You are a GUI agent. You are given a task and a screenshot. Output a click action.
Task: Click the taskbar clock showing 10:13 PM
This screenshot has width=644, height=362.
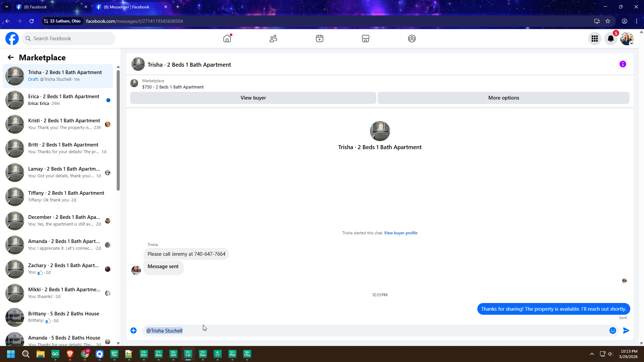[x=629, y=354]
